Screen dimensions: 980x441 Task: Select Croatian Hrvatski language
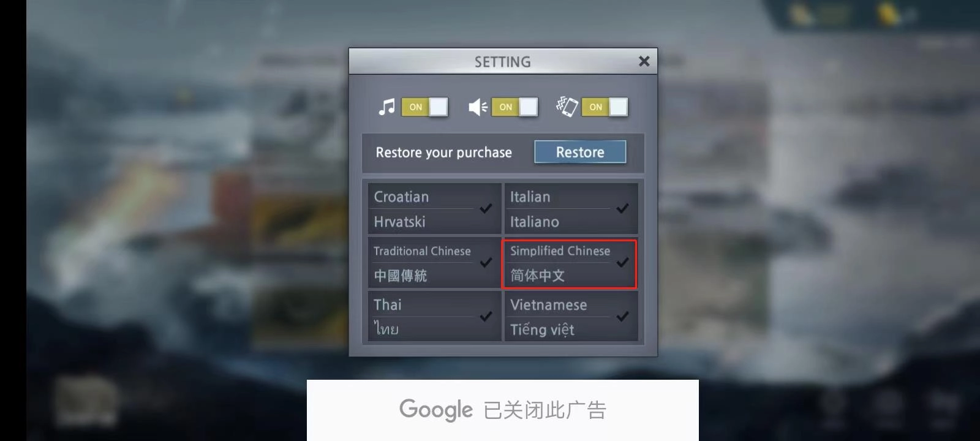434,209
